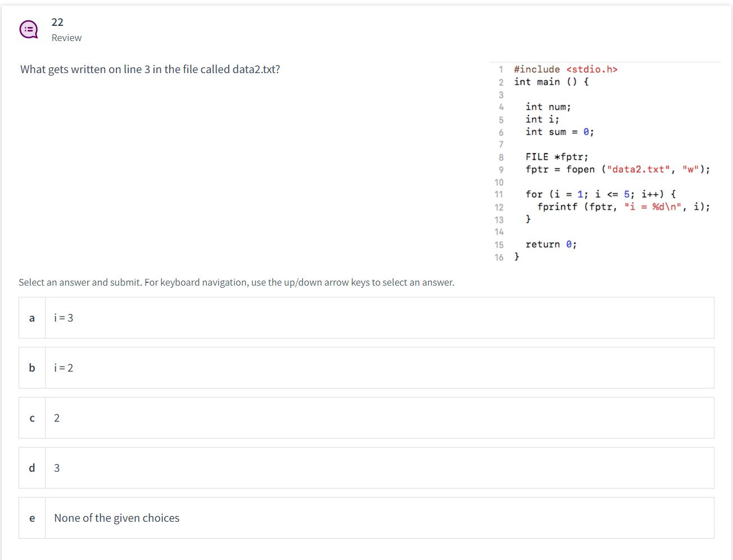
Task: Click line number 3 in the code
Action: click(x=501, y=94)
